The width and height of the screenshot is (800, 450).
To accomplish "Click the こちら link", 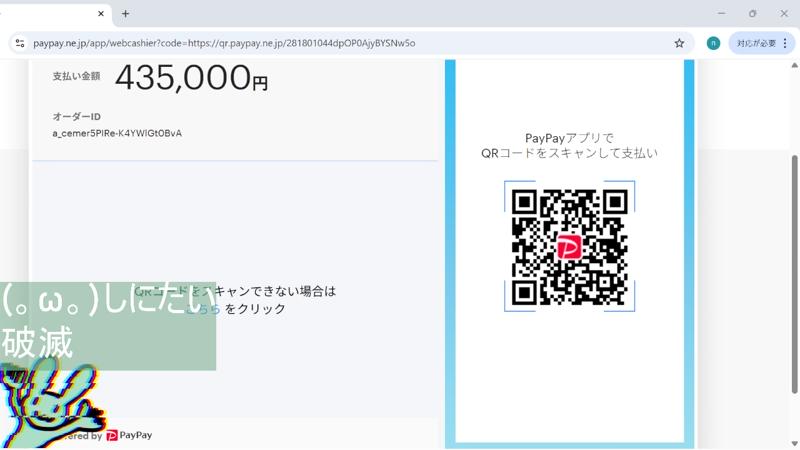I will pos(203,309).
